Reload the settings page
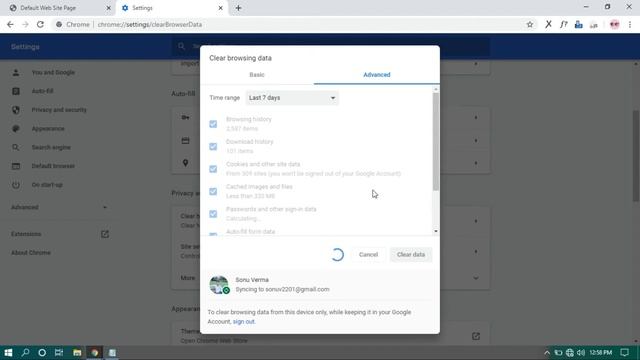Screen dimensions: 640x360 click(40, 24)
